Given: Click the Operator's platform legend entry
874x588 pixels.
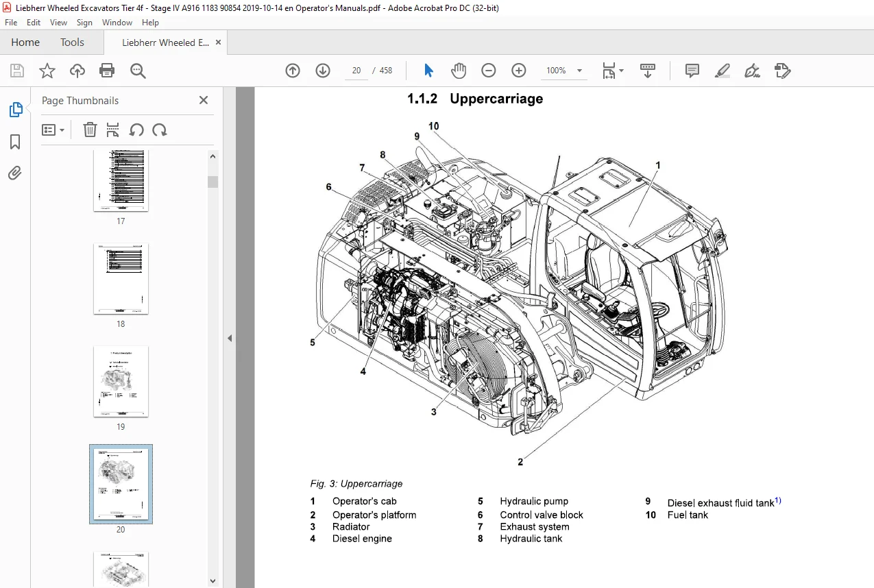Looking at the screenshot, I should [x=374, y=515].
